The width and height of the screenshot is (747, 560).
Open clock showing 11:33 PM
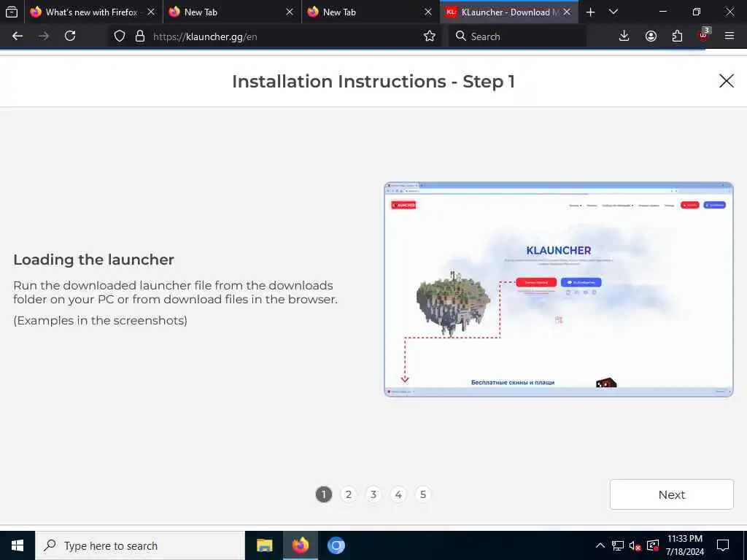tap(684, 545)
